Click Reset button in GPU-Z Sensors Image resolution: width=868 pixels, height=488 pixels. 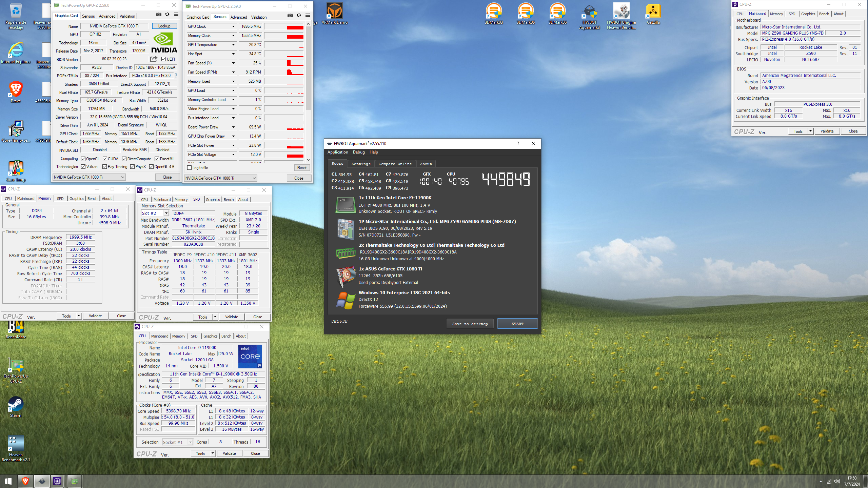click(x=302, y=168)
